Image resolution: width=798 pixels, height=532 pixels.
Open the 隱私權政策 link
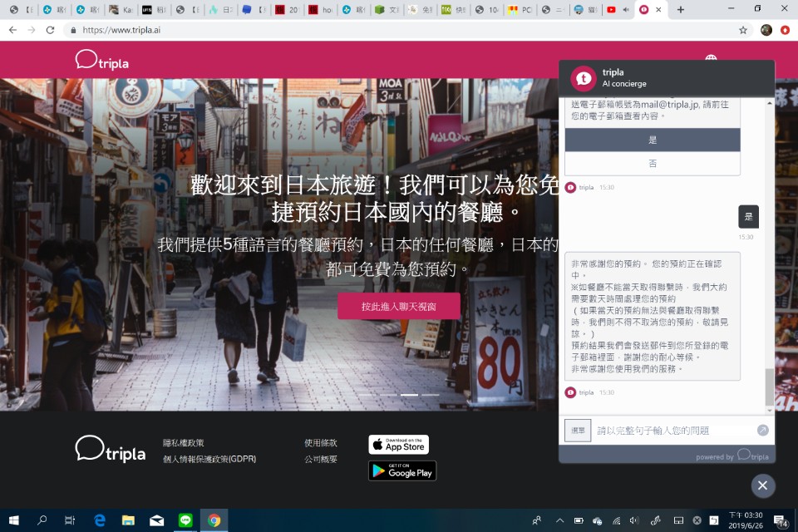(x=183, y=443)
